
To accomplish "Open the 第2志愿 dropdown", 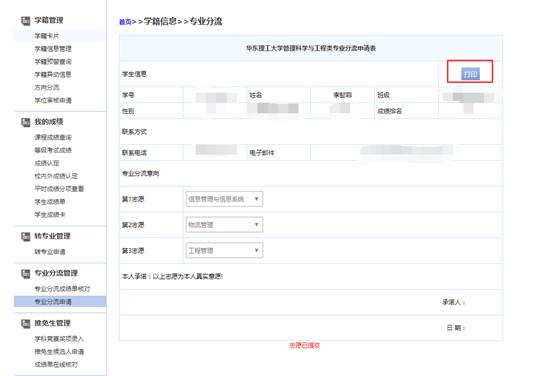I will (x=224, y=225).
